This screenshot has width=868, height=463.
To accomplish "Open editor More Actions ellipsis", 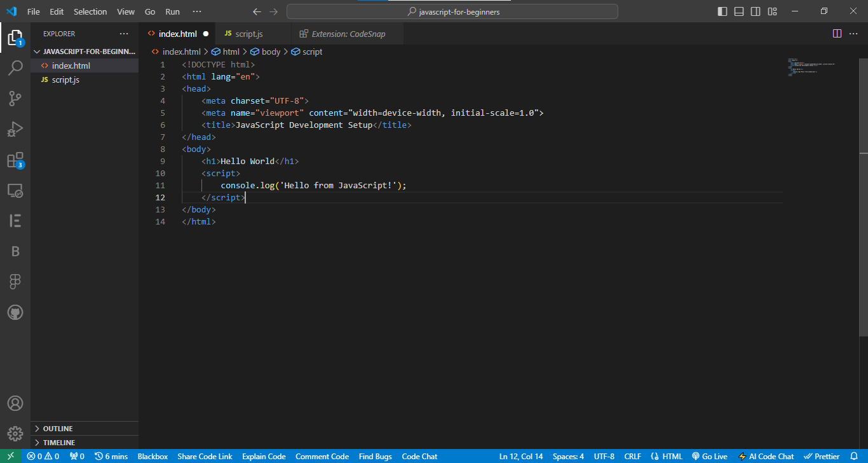I will point(853,34).
